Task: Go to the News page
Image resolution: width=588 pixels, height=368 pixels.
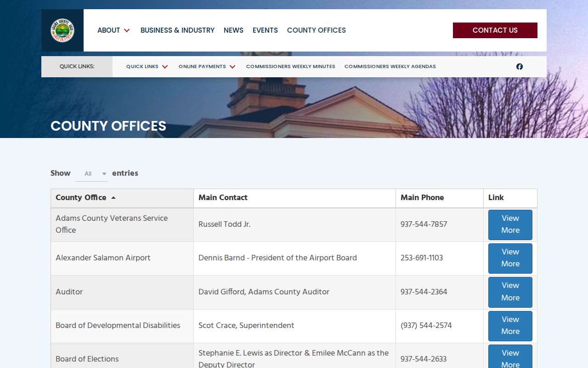Action: pos(233,30)
